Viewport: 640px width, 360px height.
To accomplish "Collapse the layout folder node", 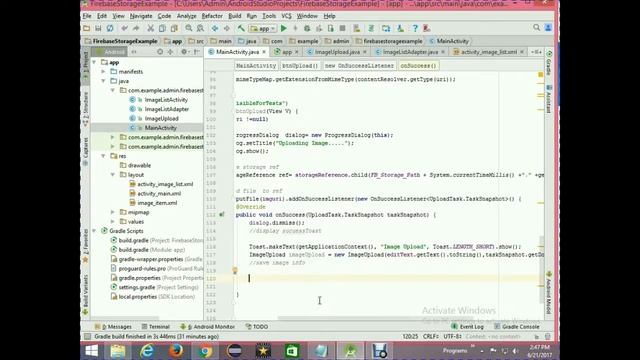I will pos(113,175).
